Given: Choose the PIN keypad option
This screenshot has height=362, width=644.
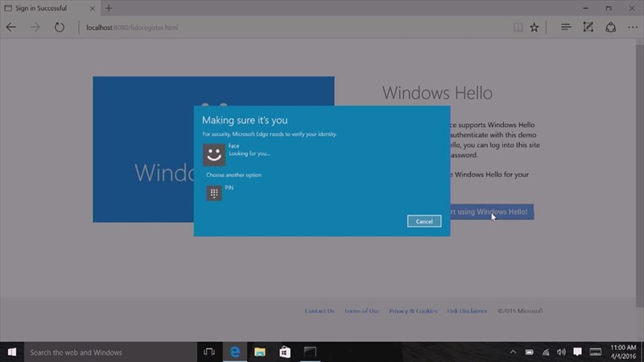Looking at the screenshot, I should pos(214,193).
